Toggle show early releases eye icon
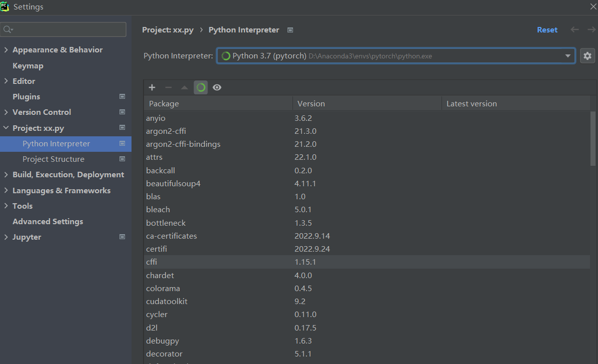Viewport: 598px width, 364px height. click(x=217, y=87)
